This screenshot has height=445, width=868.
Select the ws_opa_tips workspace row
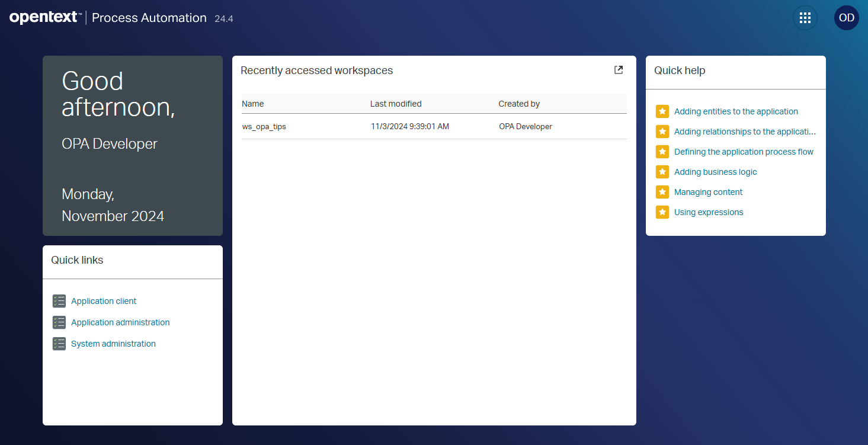[x=264, y=126]
